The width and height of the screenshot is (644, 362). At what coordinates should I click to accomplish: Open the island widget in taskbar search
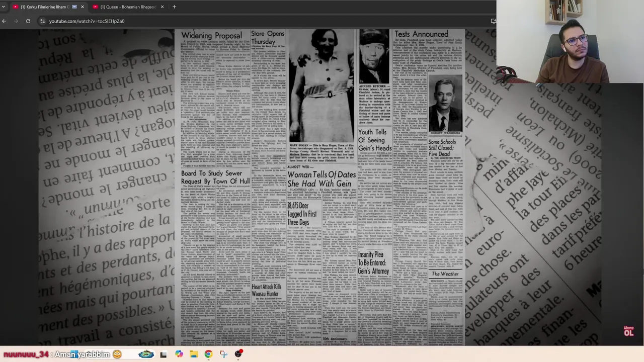tap(146, 354)
